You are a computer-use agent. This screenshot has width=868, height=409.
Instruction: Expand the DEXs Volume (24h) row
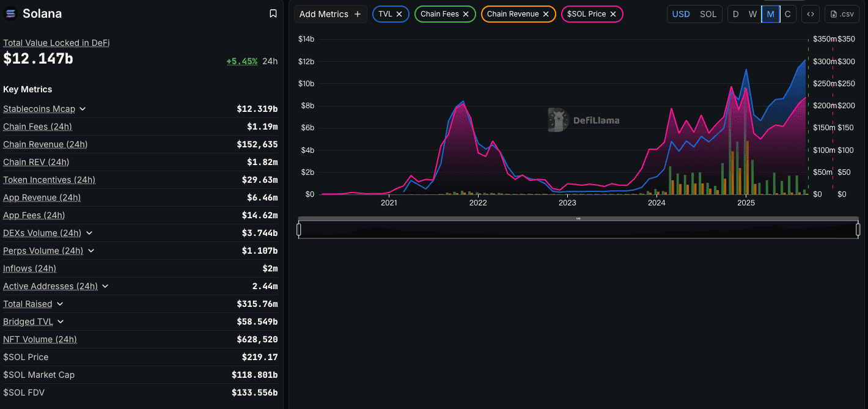tap(89, 233)
